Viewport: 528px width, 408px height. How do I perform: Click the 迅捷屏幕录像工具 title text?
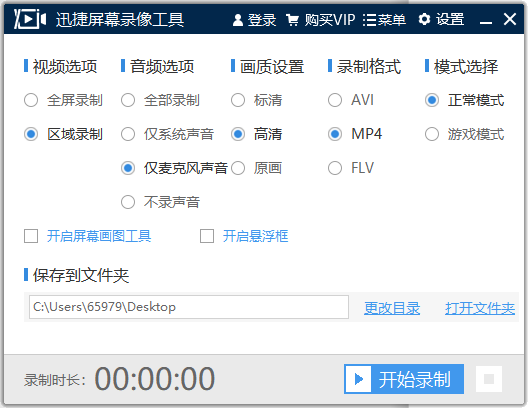(x=120, y=20)
